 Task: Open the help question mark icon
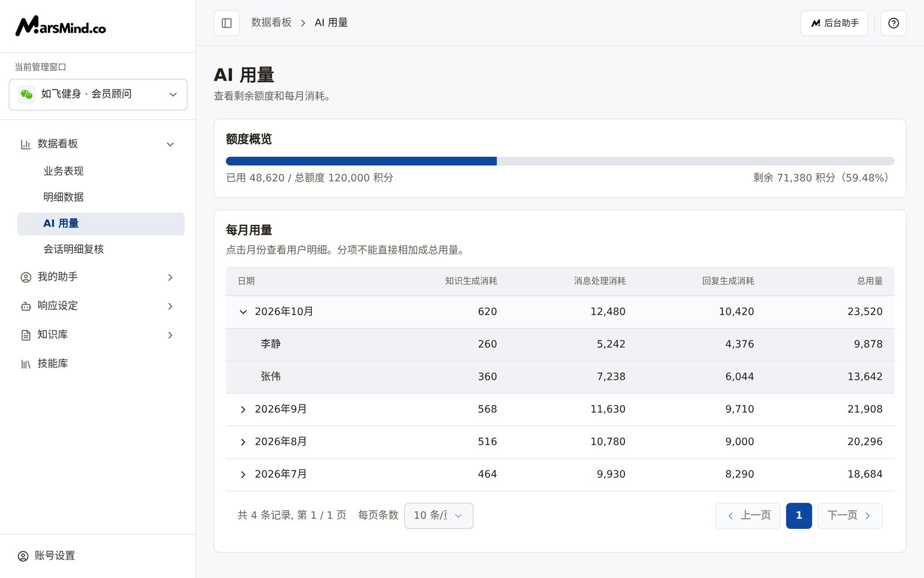[893, 23]
